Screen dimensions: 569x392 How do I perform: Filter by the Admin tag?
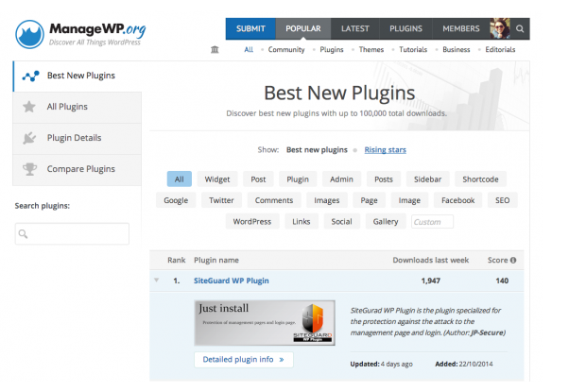pyautogui.click(x=341, y=179)
